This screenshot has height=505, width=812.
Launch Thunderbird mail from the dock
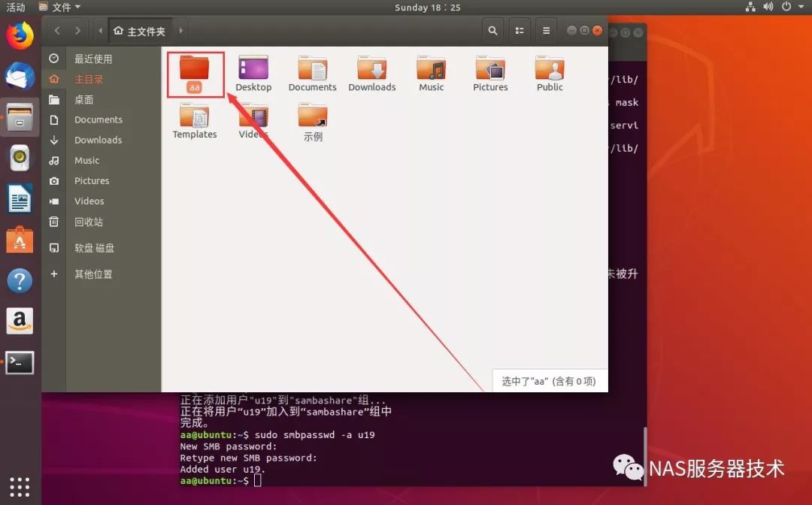[x=20, y=77]
